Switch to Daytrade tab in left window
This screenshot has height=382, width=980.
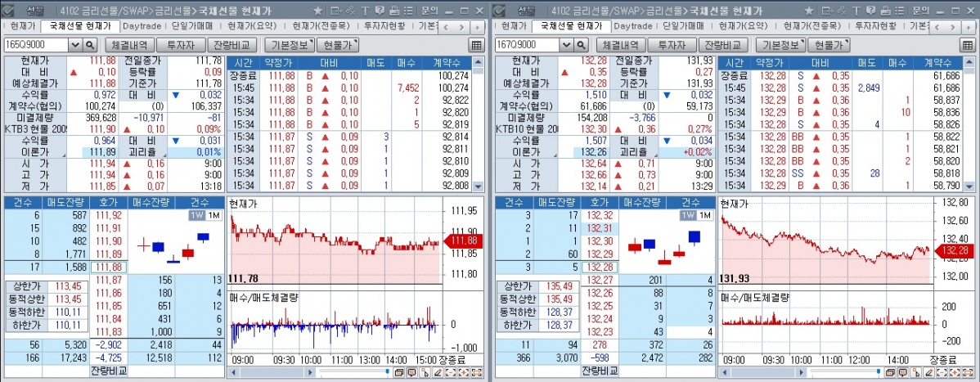[x=142, y=26]
